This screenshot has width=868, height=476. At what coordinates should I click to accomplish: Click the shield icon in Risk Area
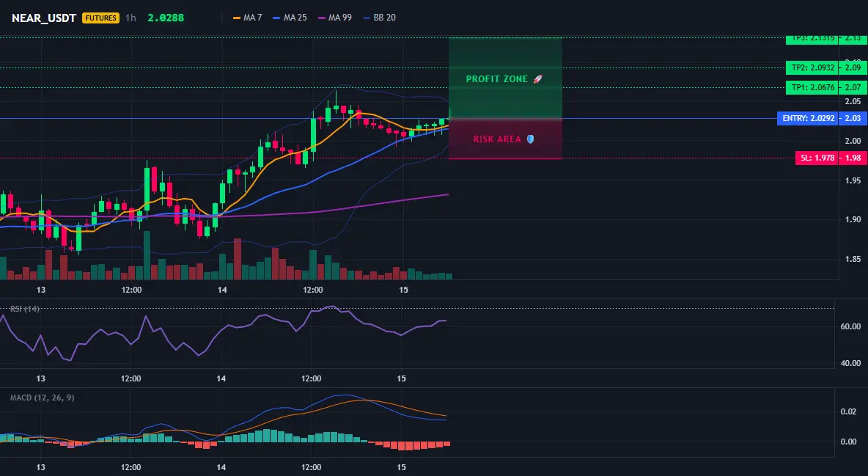tap(530, 139)
